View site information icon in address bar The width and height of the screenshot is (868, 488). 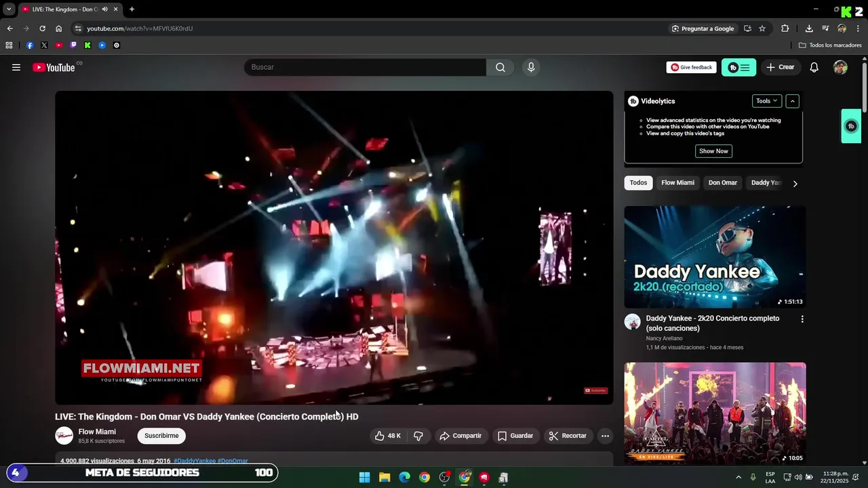click(x=78, y=28)
